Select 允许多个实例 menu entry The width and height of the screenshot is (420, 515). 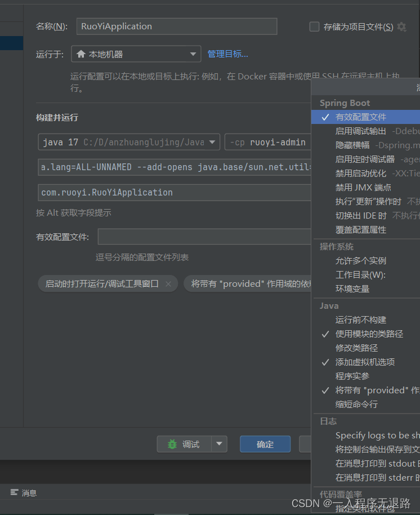tap(365, 261)
